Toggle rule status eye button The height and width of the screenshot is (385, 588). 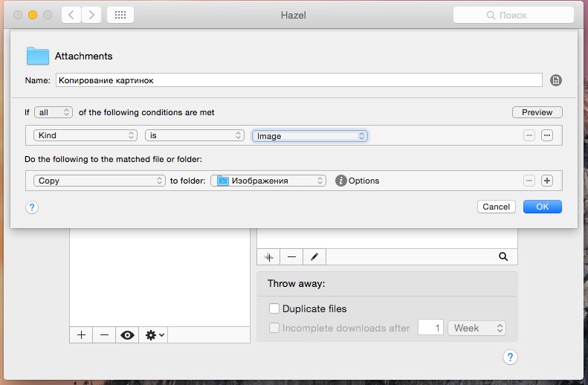127,334
